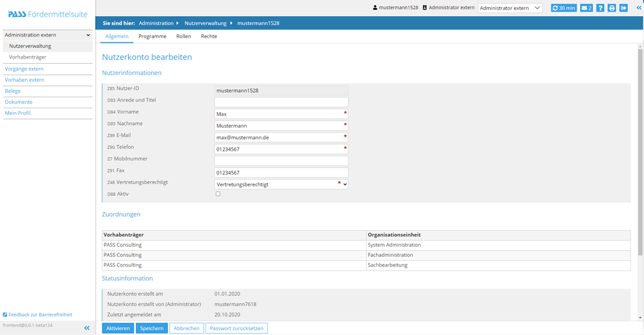644x335 pixels.
Task: Click PASS Consulting in the Fachadministration row
Action: tap(122, 255)
